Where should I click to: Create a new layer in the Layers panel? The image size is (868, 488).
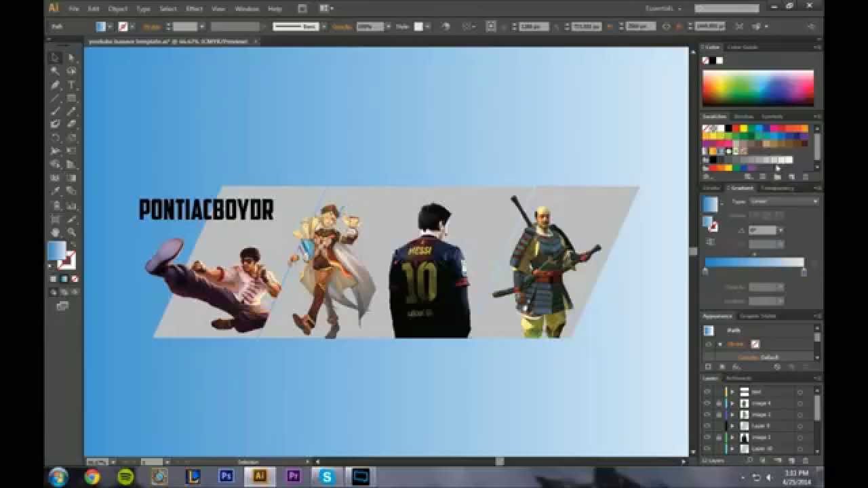791,461
